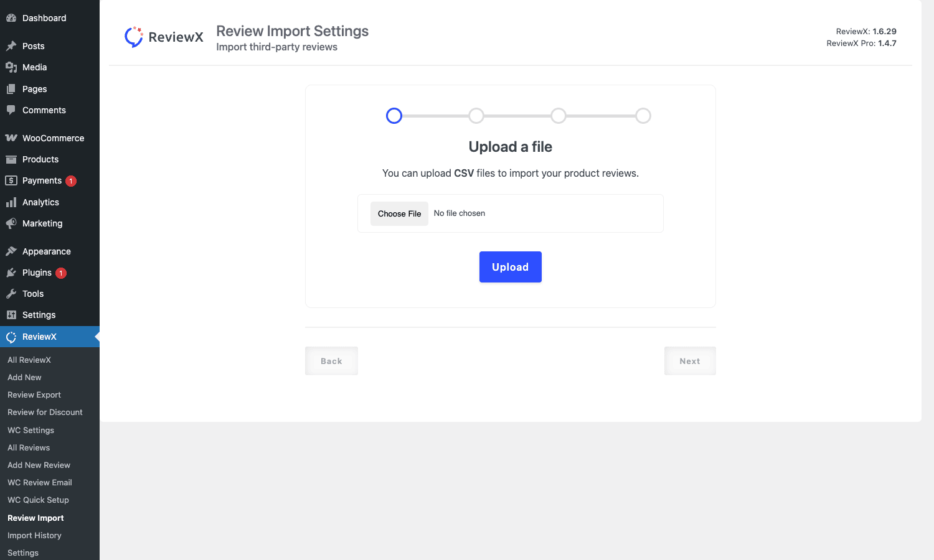Click the Plugins plug icon
Screen dimensions: 934x560
click(x=11, y=273)
